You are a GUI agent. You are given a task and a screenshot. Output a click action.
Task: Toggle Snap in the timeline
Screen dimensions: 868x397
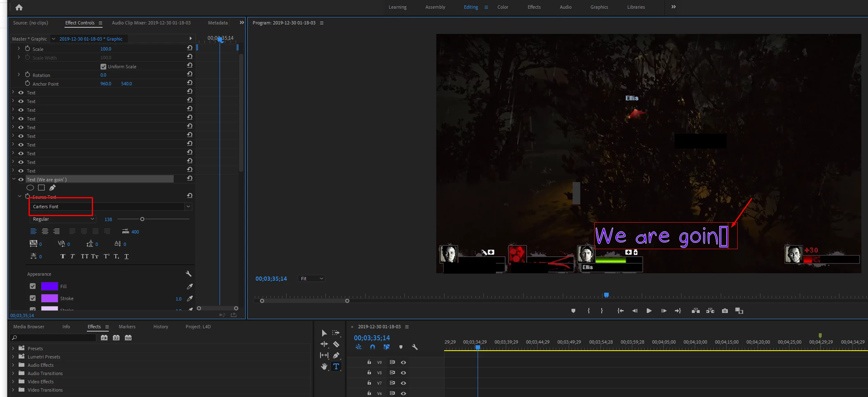(373, 347)
